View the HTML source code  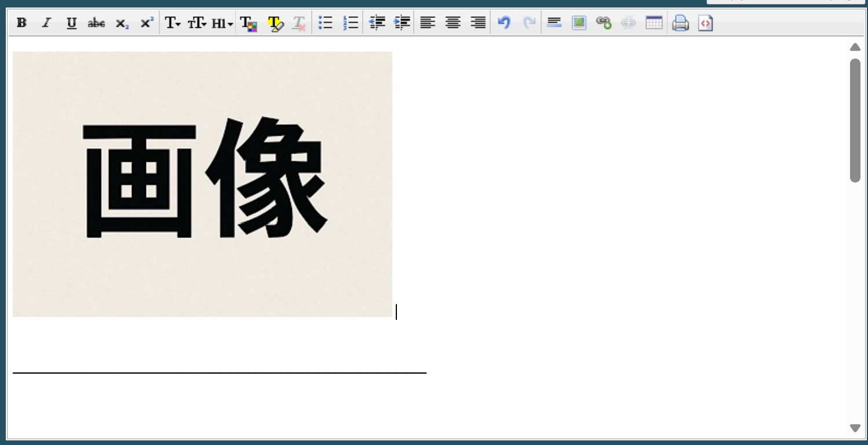point(705,23)
